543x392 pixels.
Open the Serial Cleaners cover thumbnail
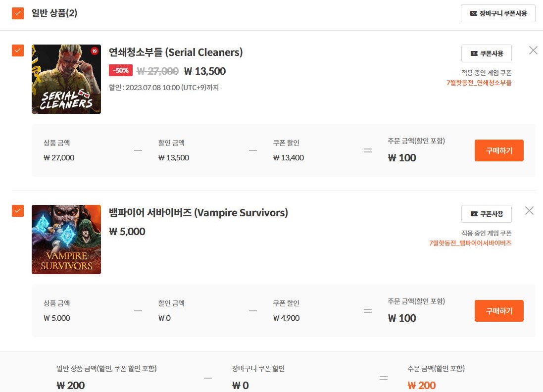(66, 79)
